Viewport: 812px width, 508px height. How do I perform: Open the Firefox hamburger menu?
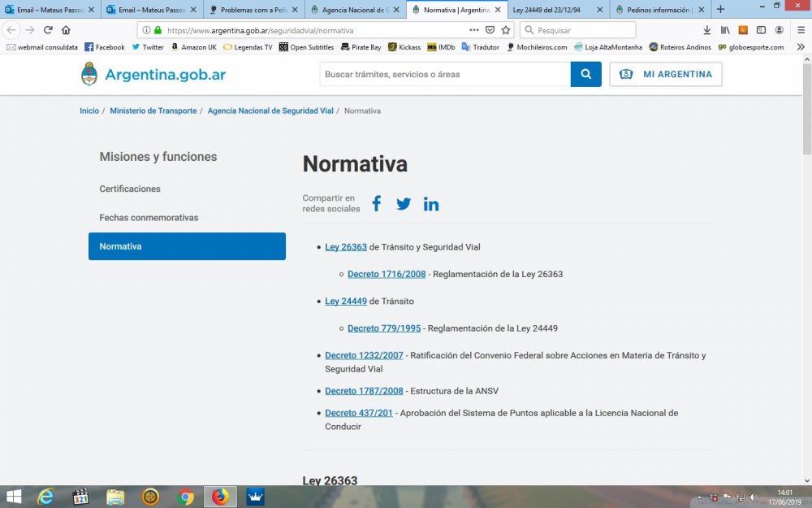[801, 30]
